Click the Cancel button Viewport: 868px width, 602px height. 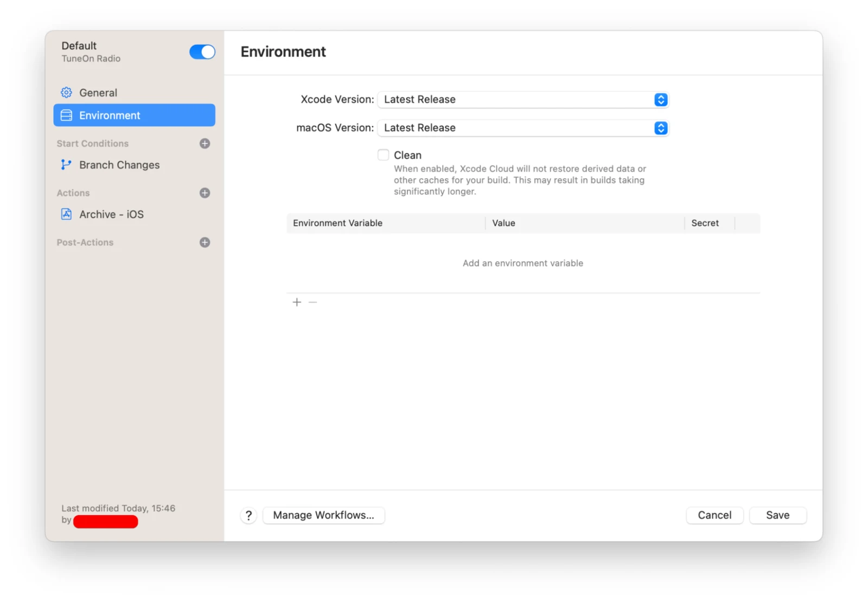pos(714,515)
